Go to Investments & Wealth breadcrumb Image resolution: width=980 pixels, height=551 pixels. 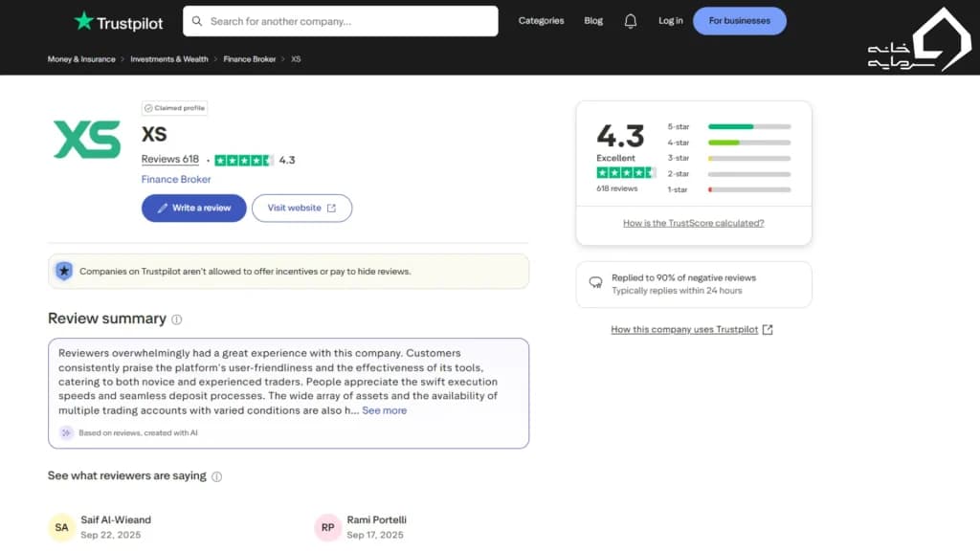pyautogui.click(x=169, y=59)
